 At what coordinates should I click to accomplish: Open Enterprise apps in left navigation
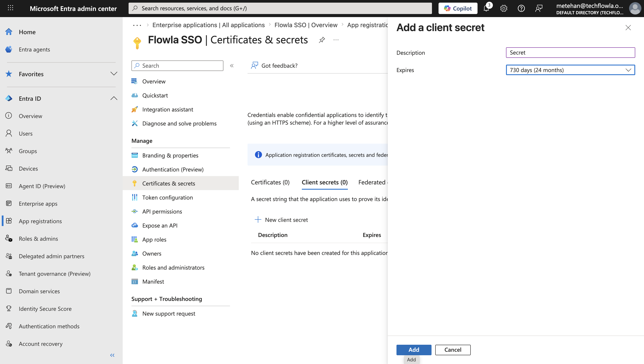click(x=38, y=203)
